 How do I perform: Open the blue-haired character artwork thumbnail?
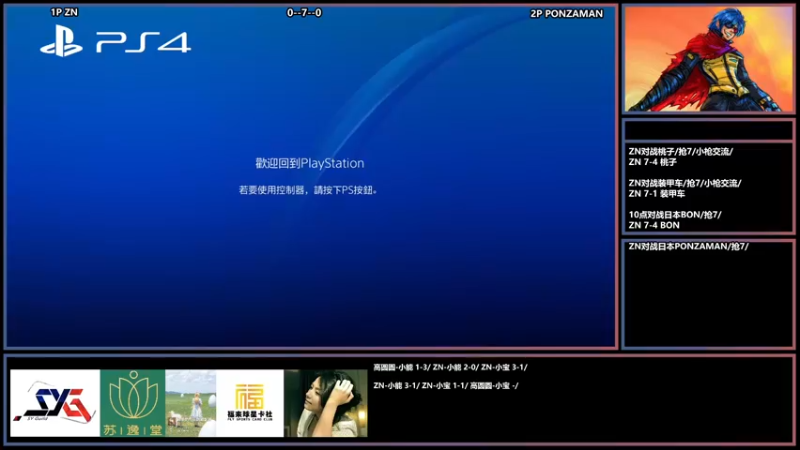(709, 59)
